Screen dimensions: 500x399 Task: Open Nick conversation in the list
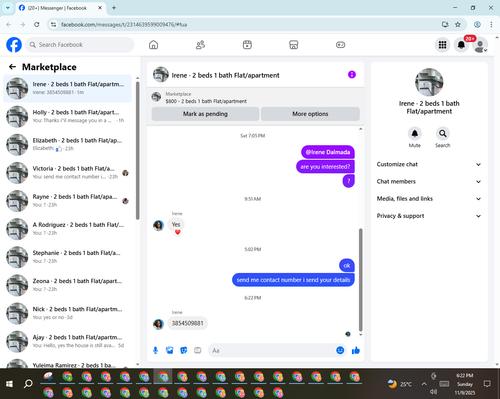coord(67,313)
